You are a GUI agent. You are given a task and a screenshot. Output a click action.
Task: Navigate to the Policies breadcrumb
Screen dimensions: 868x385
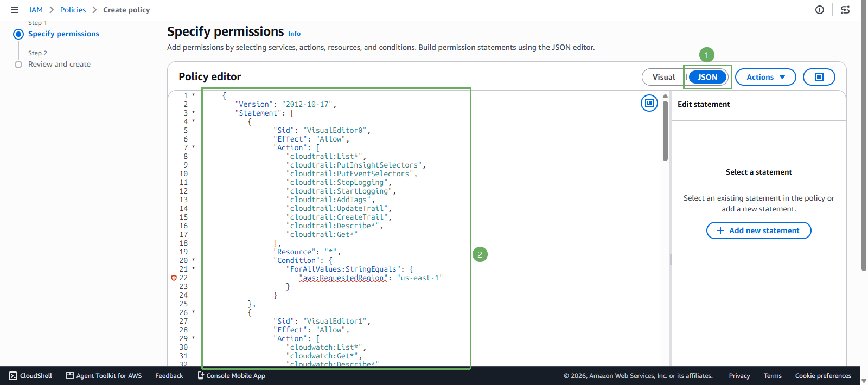[x=73, y=10]
